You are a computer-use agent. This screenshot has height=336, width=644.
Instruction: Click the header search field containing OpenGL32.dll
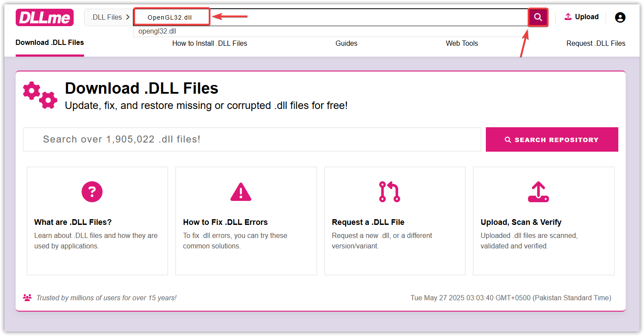[331, 17]
